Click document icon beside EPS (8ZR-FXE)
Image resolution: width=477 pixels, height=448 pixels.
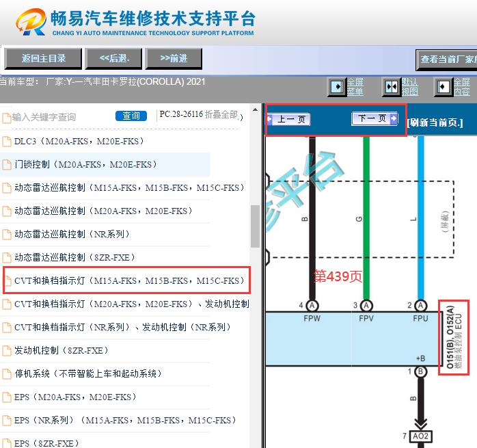point(7,443)
